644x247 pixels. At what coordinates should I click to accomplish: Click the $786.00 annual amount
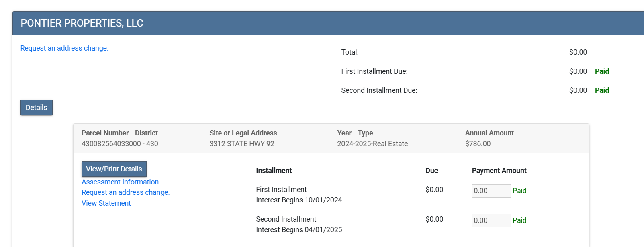pos(478,144)
